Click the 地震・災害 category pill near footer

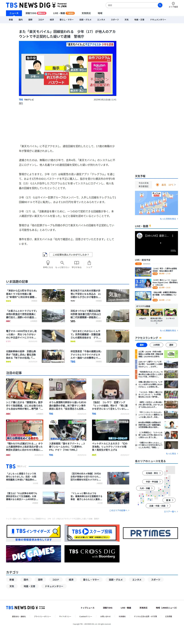coord(30,586)
